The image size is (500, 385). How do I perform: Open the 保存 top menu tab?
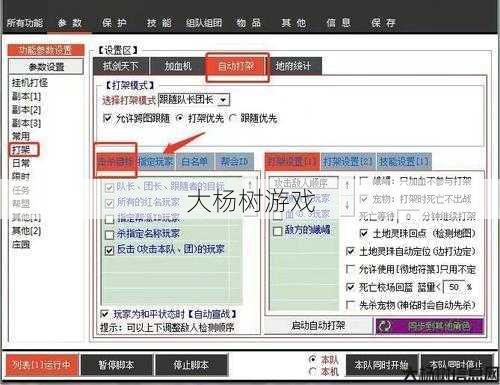[x=383, y=23]
